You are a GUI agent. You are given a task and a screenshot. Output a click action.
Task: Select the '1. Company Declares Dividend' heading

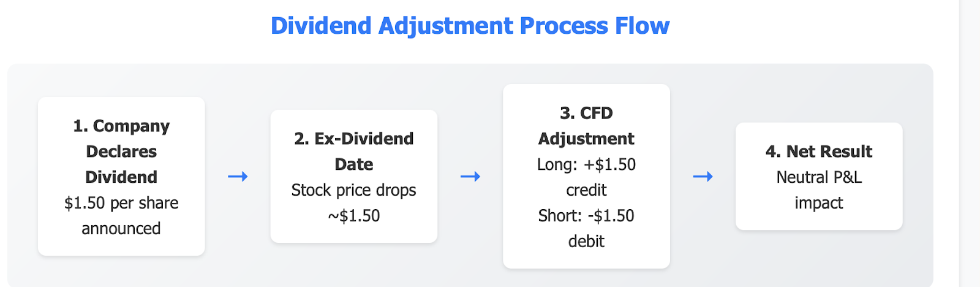click(121, 151)
